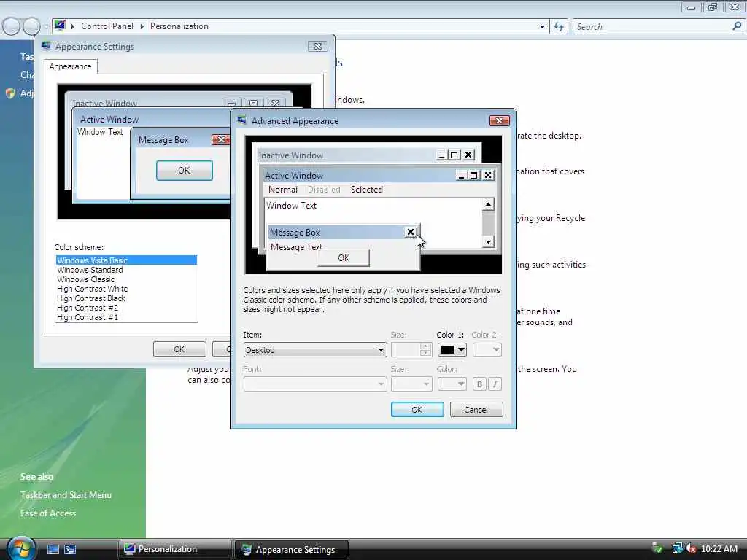Toggle Bold font button in Advanced Appearance
Image resolution: width=747 pixels, height=560 pixels.
(479, 384)
